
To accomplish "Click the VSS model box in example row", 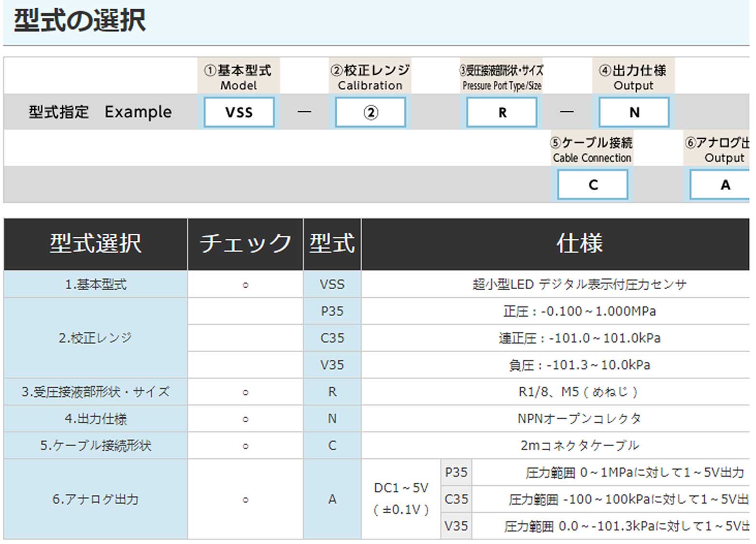I will coord(239,112).
